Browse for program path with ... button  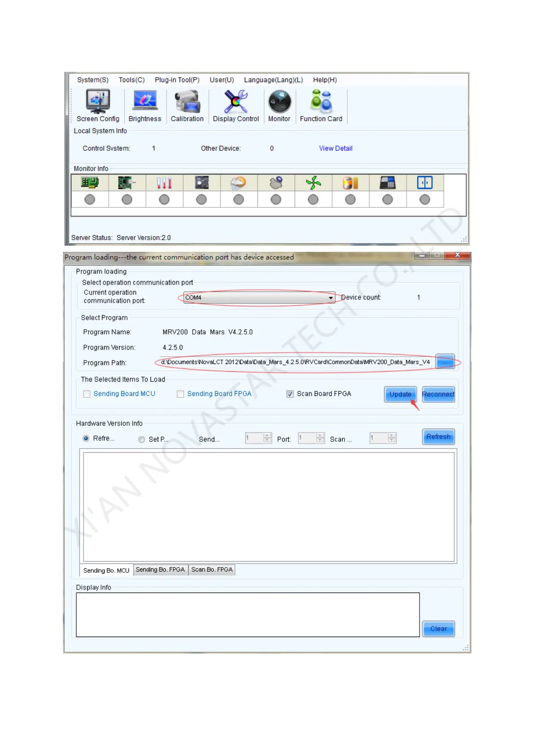[445, 362]
